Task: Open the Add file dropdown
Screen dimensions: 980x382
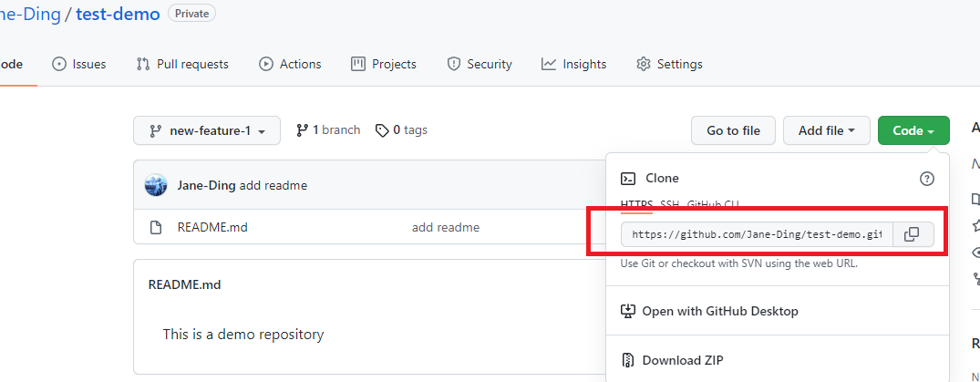Action: (826, 130)
